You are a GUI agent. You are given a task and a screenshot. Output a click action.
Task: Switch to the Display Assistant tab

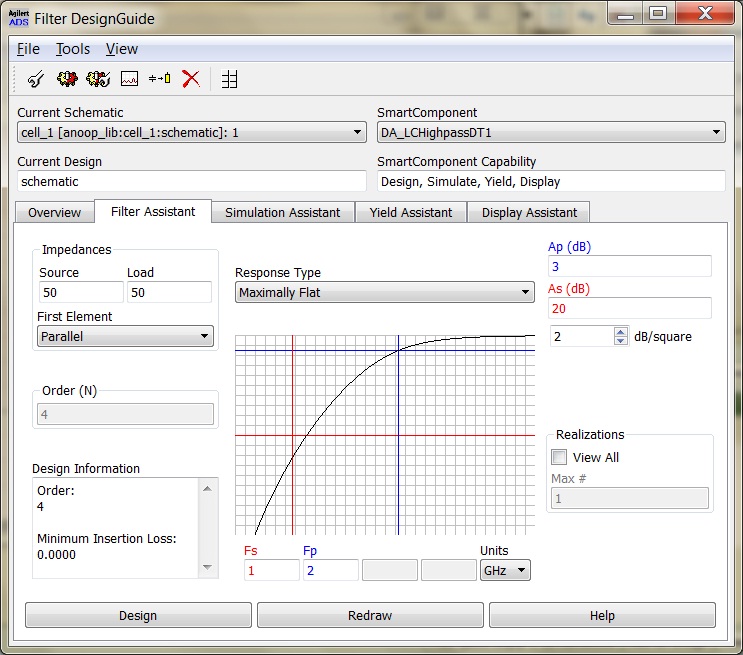[x=529, y=212]
